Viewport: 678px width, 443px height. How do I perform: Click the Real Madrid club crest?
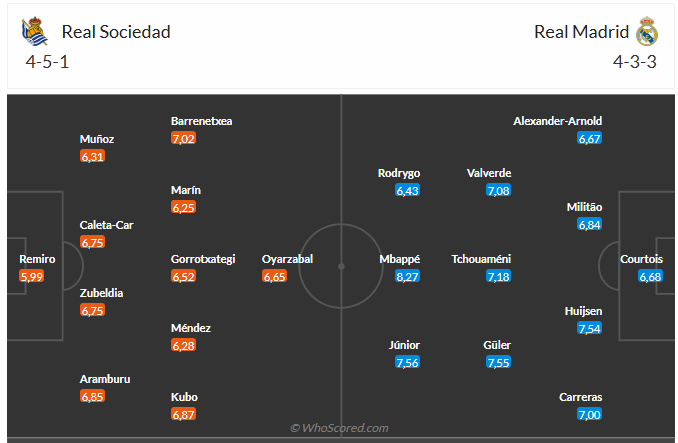[647, 32]
